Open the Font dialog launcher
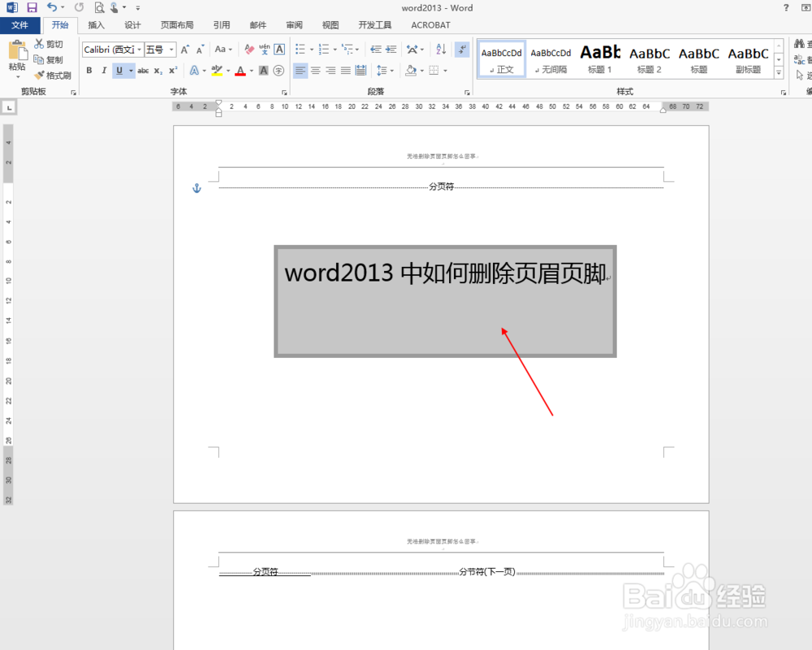Image resolution: width=812 pixels, height=650 pixels. [283, 93]
